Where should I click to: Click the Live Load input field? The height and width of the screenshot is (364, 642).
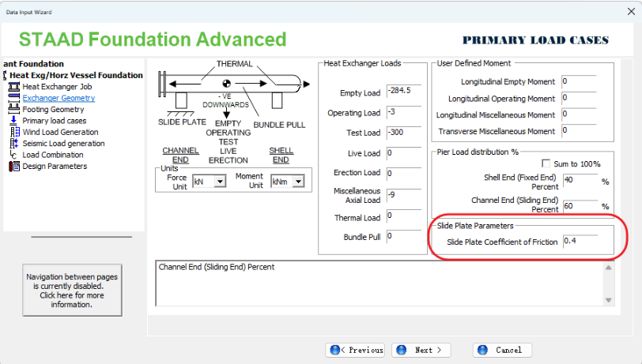pos(404,153)
